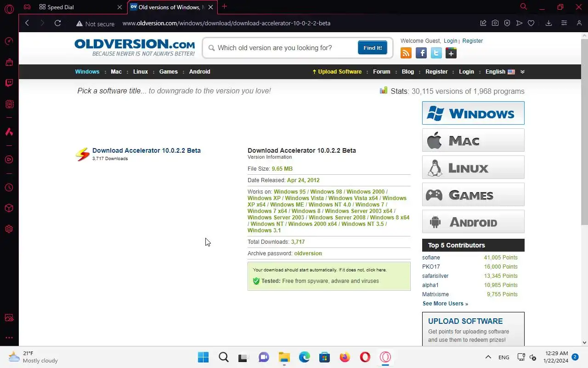
Task: Select the large Windows platform button
Action: 473,113
